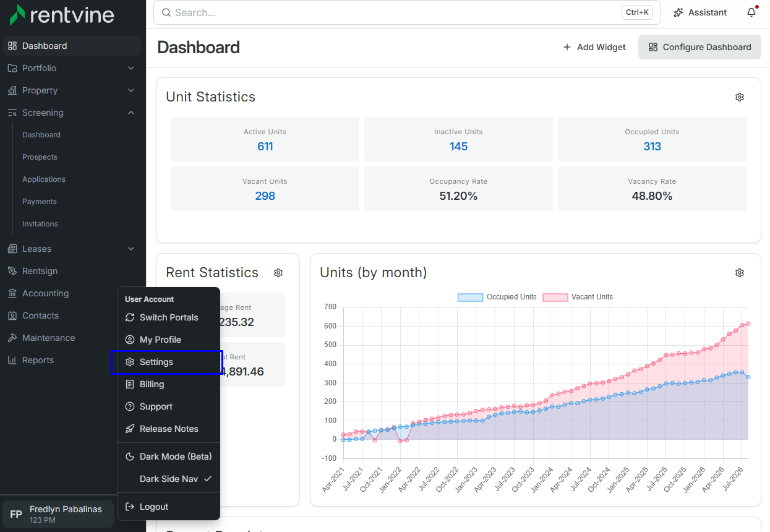Toggle the Vacant Units pink legend swatch
Screen dimensions: 770x532
pos(555,297)
